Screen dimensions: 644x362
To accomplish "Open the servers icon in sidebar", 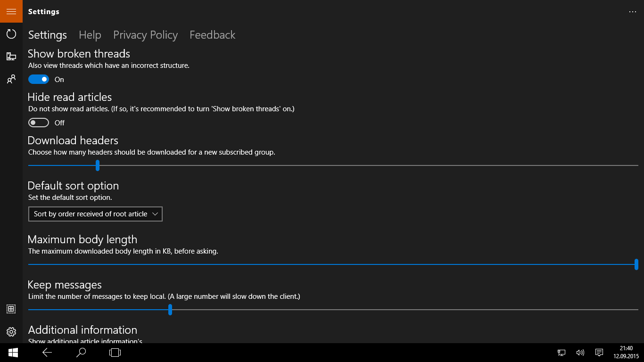I will (11, 57).
